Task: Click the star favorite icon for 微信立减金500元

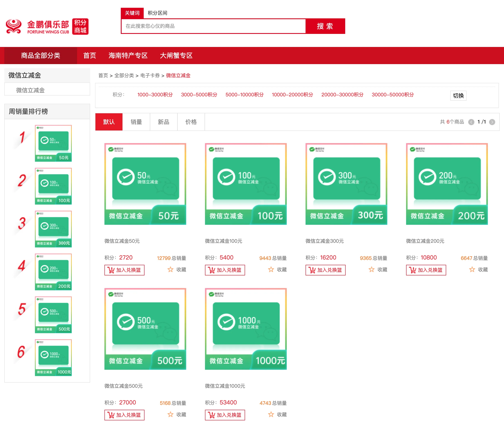Action: point(170,414)
